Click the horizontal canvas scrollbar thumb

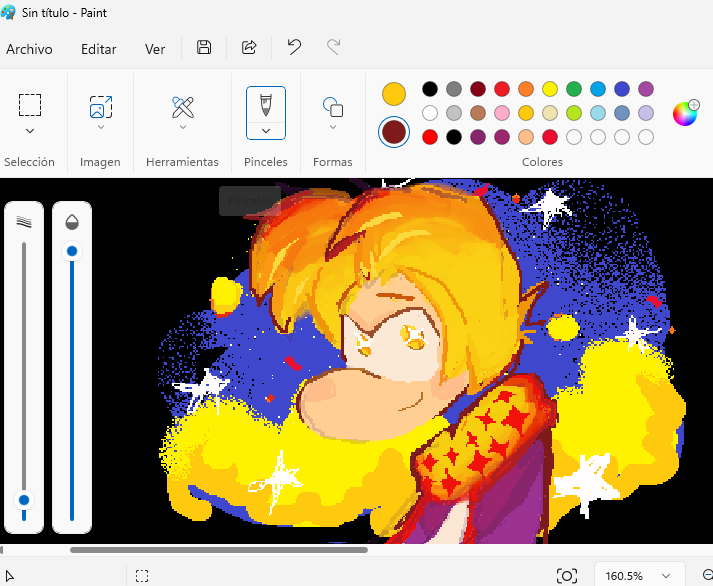[x=219, y=550]
